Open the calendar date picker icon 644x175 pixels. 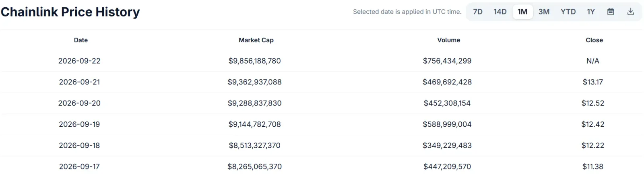click(611, 12)
